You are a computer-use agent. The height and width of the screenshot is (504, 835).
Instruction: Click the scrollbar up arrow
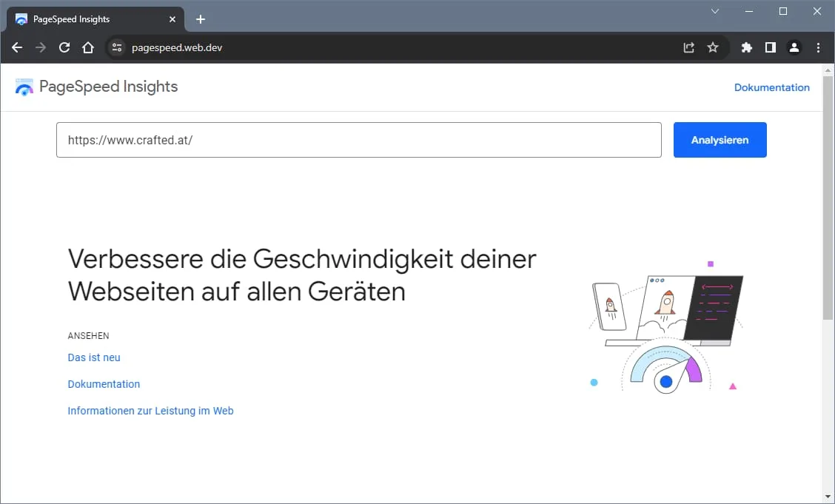tap(828, 70)
